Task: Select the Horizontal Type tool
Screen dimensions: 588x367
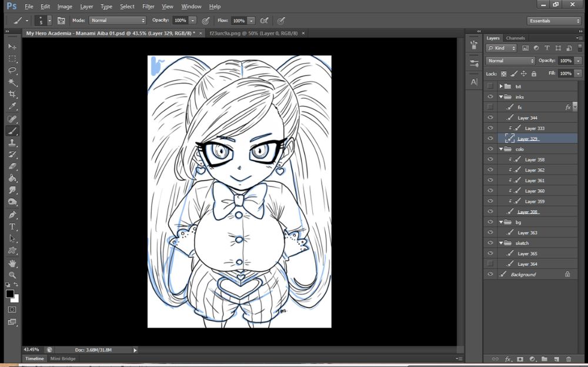Action: coord(12,226)
